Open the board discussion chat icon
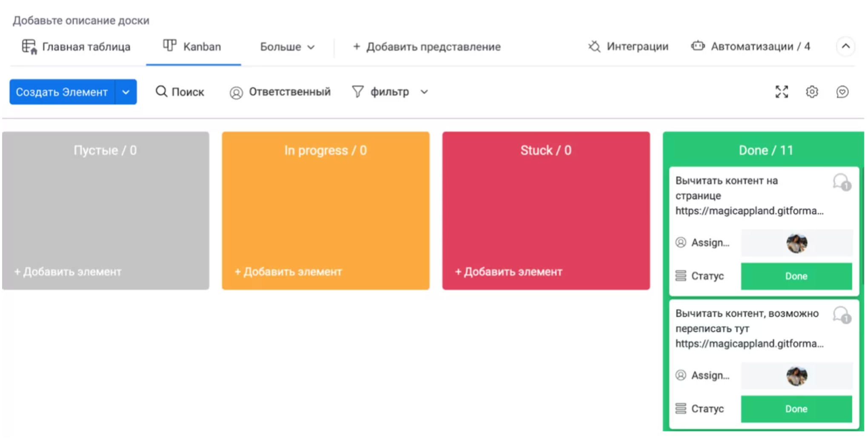The height and width of the screenshot is (447, 868). (842, 92)
